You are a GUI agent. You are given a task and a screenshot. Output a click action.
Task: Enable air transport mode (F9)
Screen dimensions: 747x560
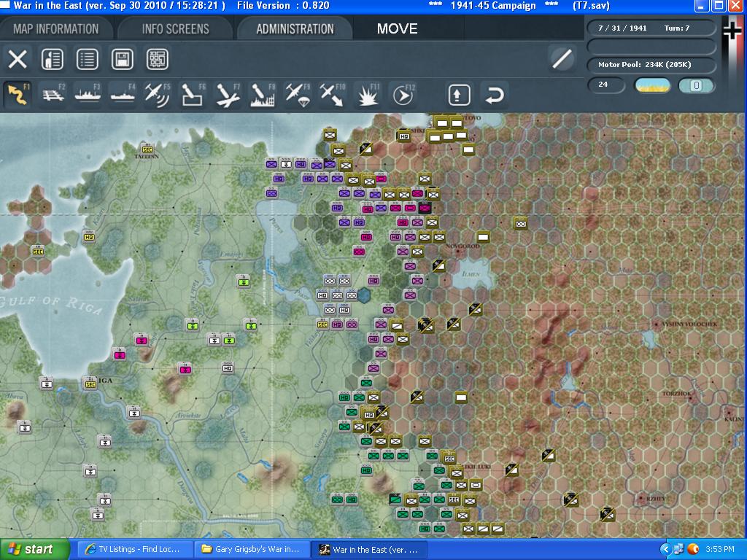pyautogui.click(x=298, y=94)
